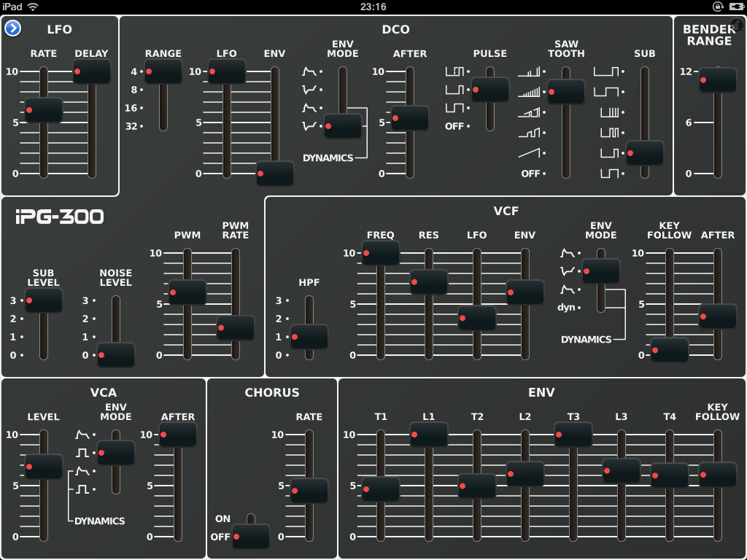This screenshot has height=560, width=747.
Task: Select the top sub oscillator waveform icon
Action: [605, 71]
